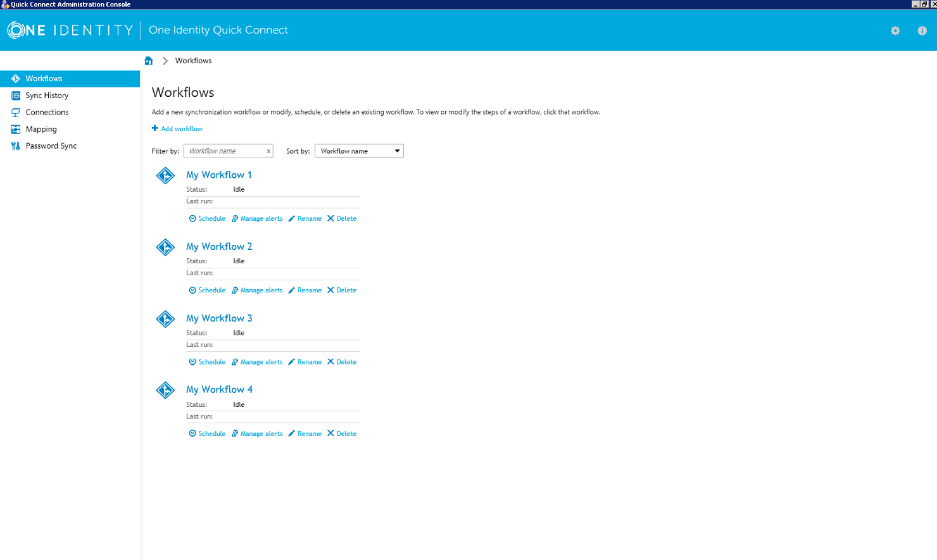Go to home via breadcrumb house icon
This screenshot has height=560, width=937.
click(149, 61)
